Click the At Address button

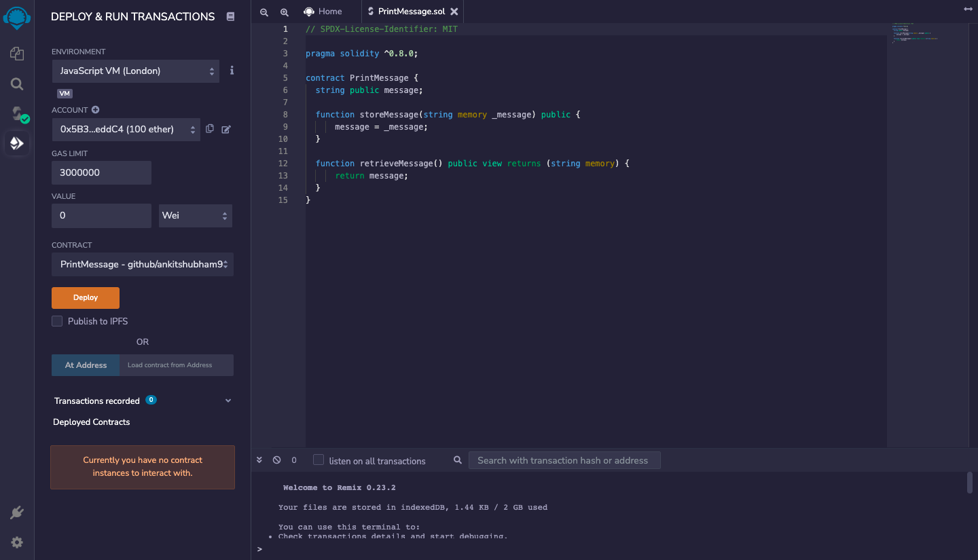[x=86, y=365]
